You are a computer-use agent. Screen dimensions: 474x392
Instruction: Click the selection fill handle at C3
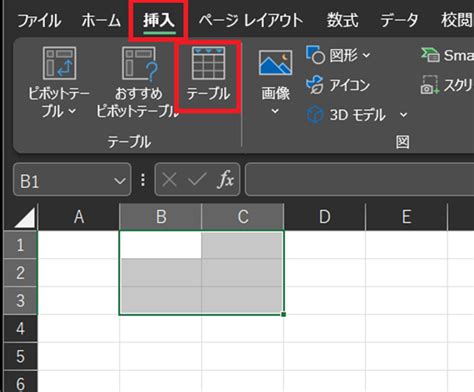(x=284, y=314)
